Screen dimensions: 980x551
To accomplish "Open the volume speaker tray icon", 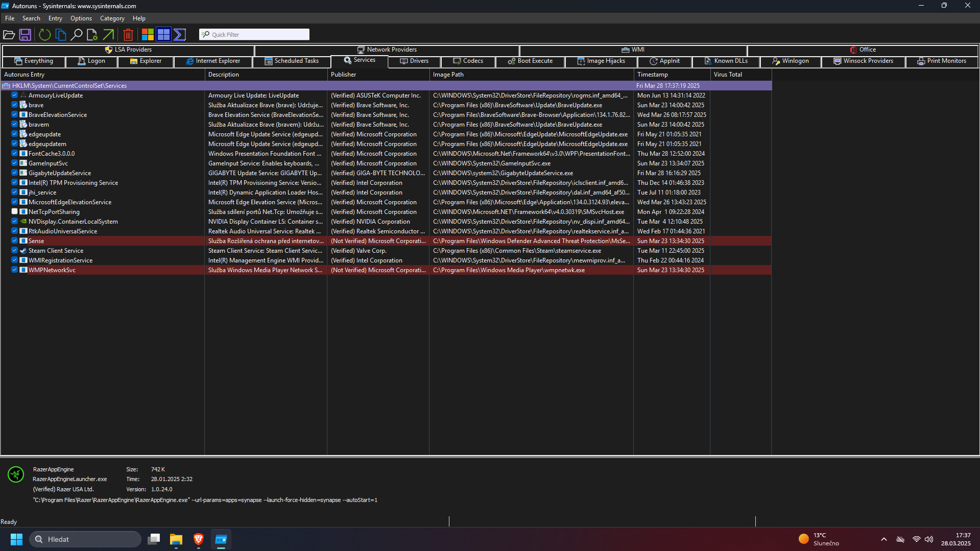I will pos(929,539).
